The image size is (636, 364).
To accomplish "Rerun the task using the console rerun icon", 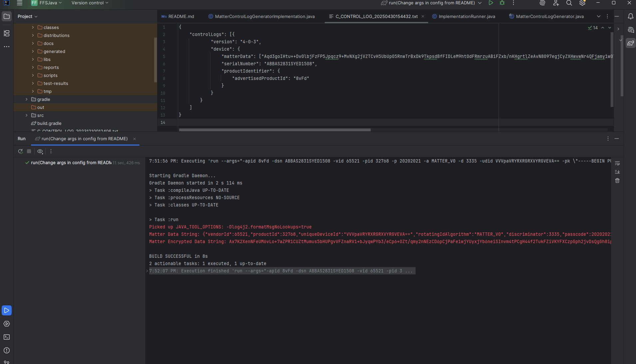I will (x=20, y=151).
